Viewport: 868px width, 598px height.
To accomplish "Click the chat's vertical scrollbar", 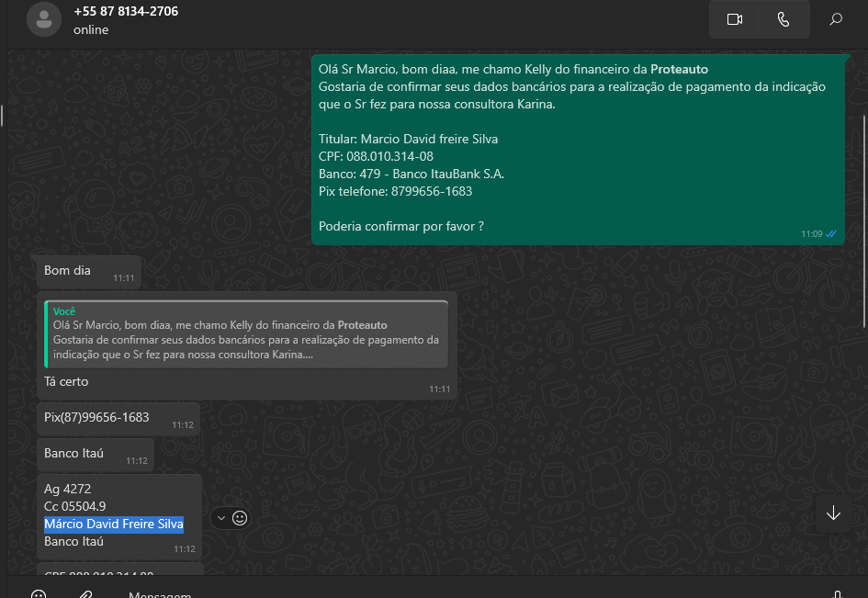I will [x=864, y=211].
